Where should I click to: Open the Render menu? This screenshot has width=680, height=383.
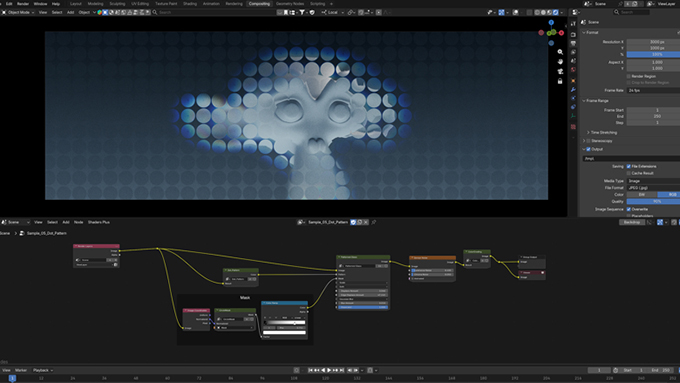tap(23, 4)
